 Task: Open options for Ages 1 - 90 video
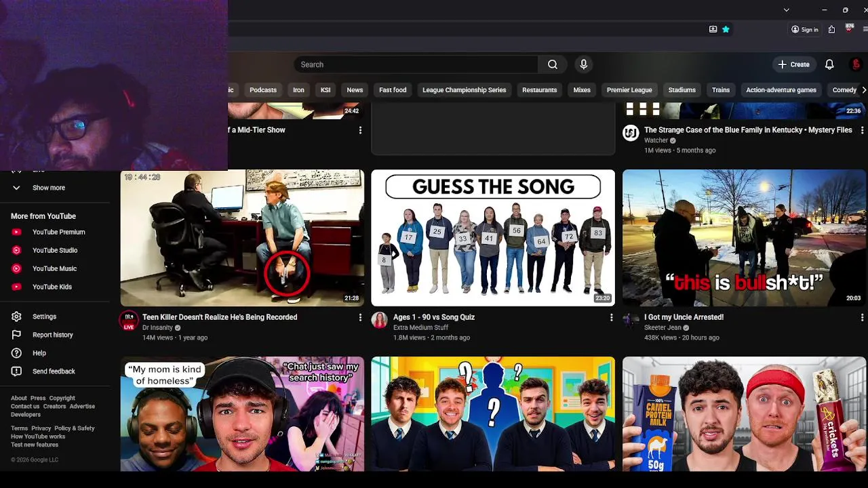coord(611,317)
